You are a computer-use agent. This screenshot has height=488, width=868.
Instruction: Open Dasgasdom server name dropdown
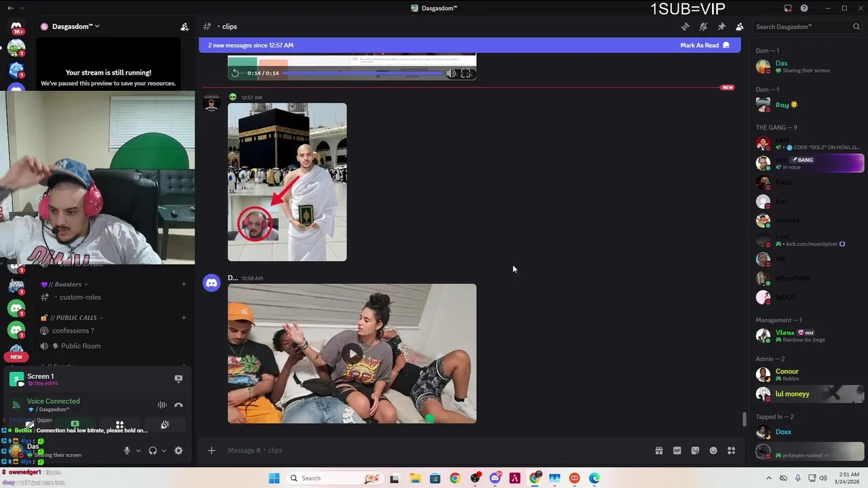coord(75,26)
